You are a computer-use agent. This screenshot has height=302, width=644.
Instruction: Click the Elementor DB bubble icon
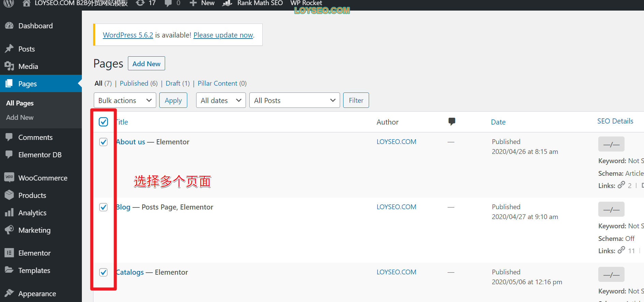(x=9, y=155)
